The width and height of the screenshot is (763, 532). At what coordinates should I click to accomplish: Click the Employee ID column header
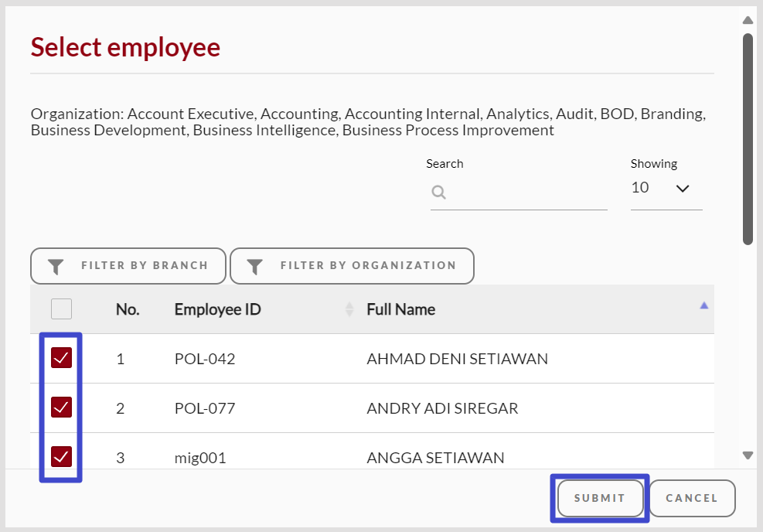(217, 309)
